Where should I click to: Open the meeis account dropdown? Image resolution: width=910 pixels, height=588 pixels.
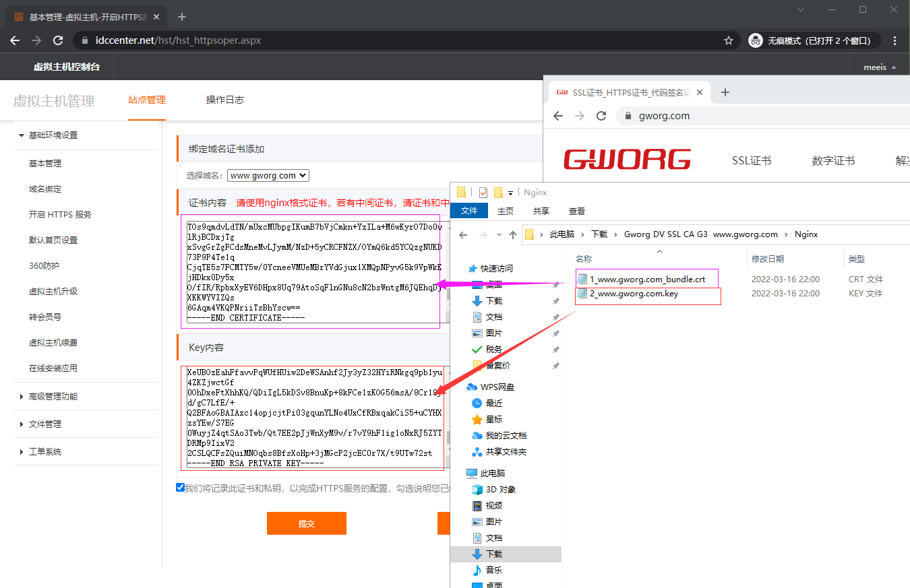click(x=880, y=67)
